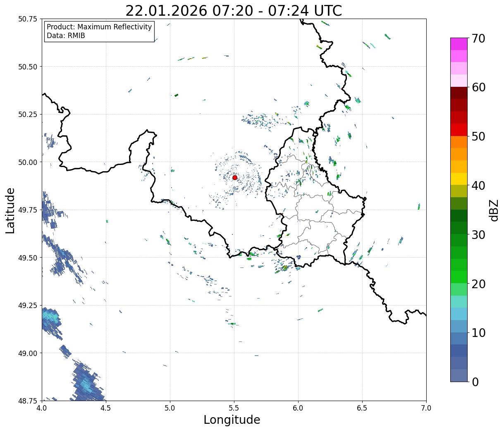Click the bright green colorbar segment just above 20
This screenshot has height=430, width=504.
(459, 277)
